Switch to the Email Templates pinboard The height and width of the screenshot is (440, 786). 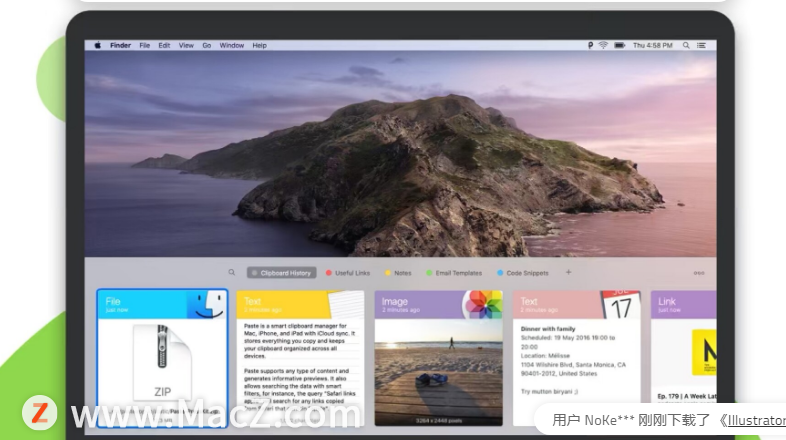point(454,273)
